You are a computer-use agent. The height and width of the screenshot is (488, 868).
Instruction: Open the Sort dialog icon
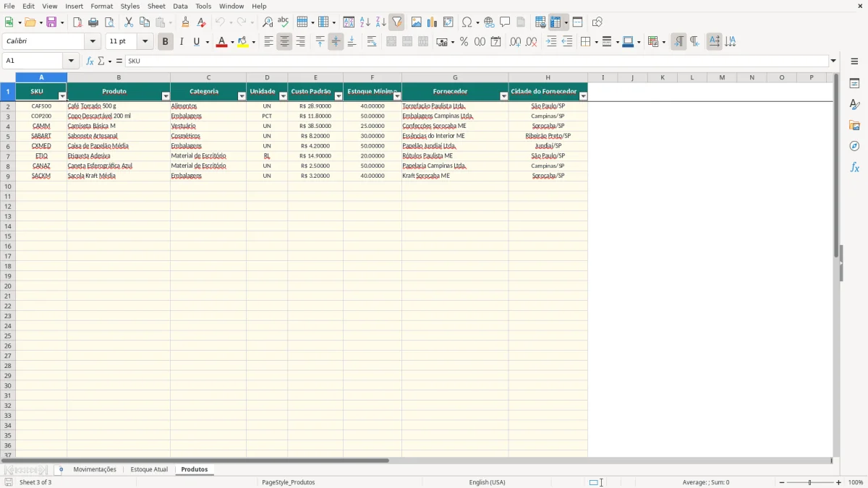click(x=349, y=22)
